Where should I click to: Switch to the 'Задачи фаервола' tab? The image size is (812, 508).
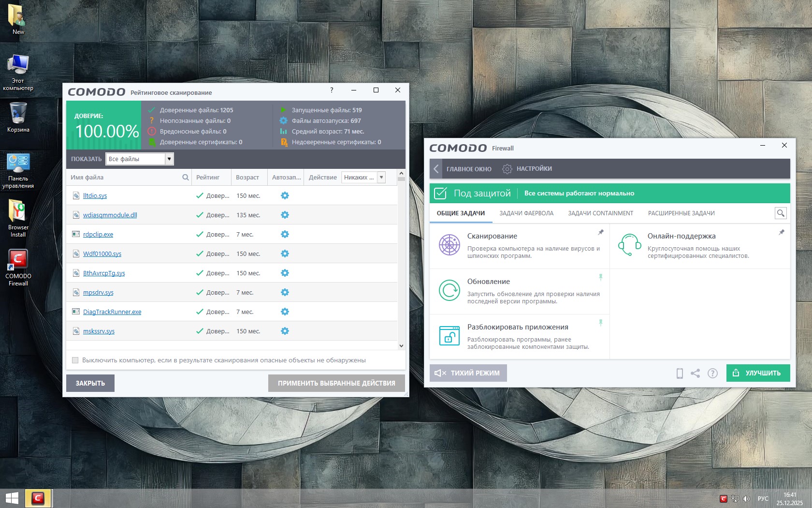526,213
